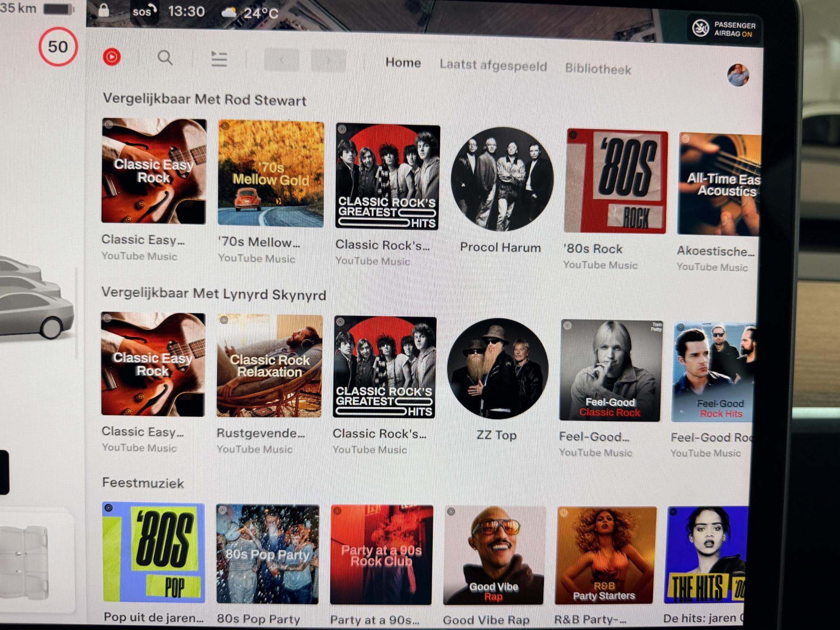Image resolution: width=840 pixels, height=630 pixels.
Task: Go back with the left arrow button
Action: pos(281,60)
